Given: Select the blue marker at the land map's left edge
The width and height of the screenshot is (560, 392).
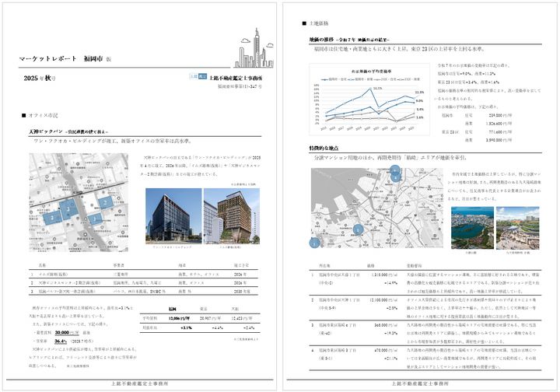Looking at the screenshot, I should [x=314, y=243].
